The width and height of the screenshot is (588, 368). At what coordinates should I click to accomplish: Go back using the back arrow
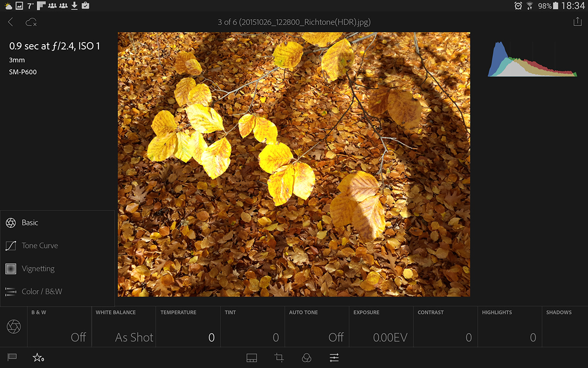pos(11,22)
